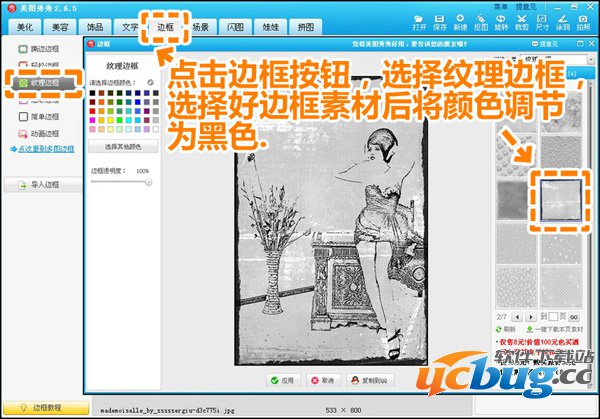Switch to the 文字 tab

130,27
